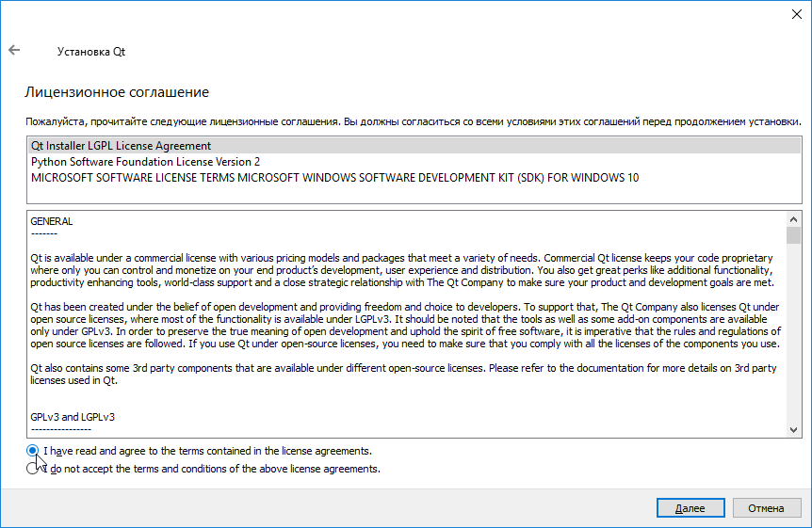Click the 'GPLv3 and LGPLv3' heading
812x528 pixels.
[x=73, y=416]
